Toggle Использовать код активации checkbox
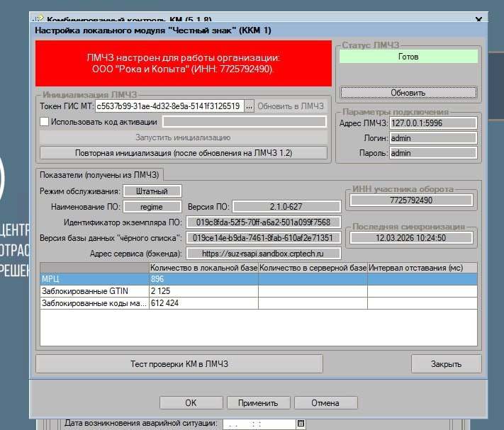 pyautogui.click(x=45, y=122)
